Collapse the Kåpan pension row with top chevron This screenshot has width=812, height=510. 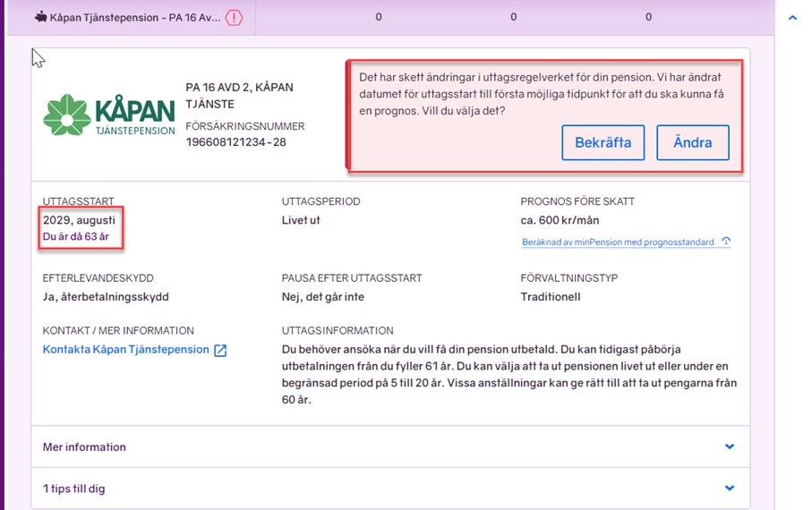pyautogui.click(x=792, y=17)
